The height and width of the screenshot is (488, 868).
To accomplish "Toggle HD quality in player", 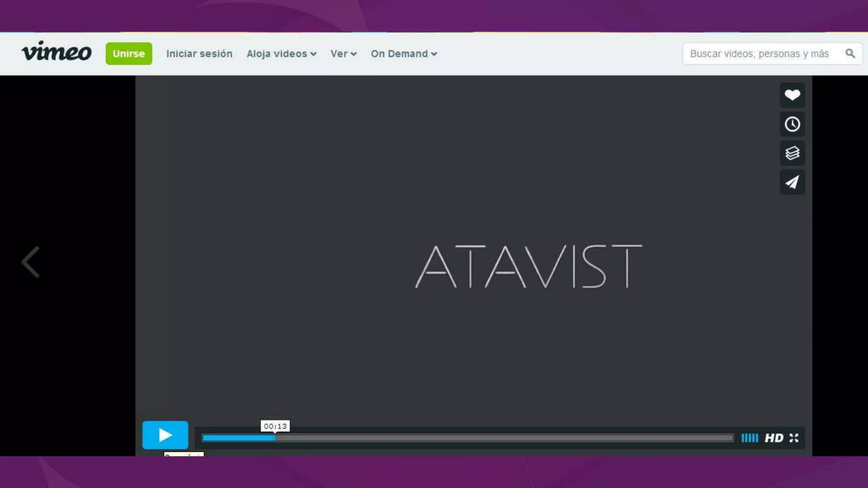I will click(773, 438).
